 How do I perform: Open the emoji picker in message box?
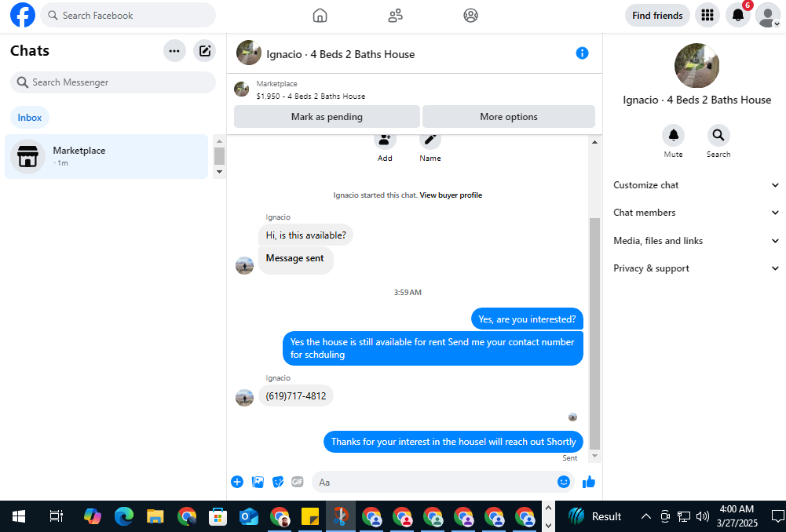pos(564,482)
